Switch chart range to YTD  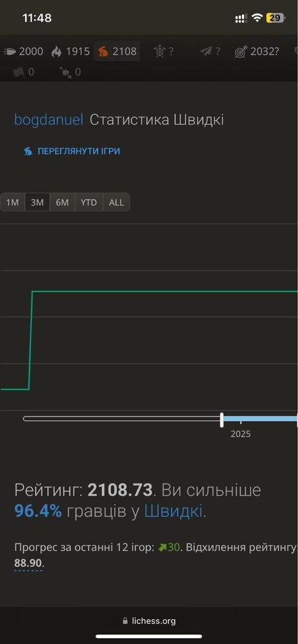tap(89, 202)
